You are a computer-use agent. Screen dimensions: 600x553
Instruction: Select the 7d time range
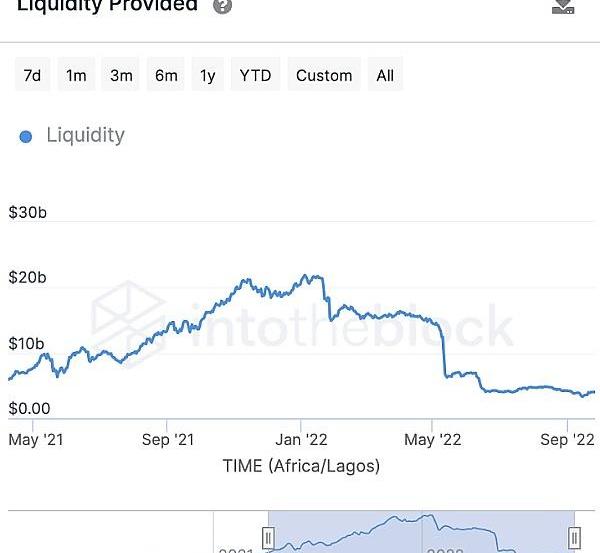[32, 75]
